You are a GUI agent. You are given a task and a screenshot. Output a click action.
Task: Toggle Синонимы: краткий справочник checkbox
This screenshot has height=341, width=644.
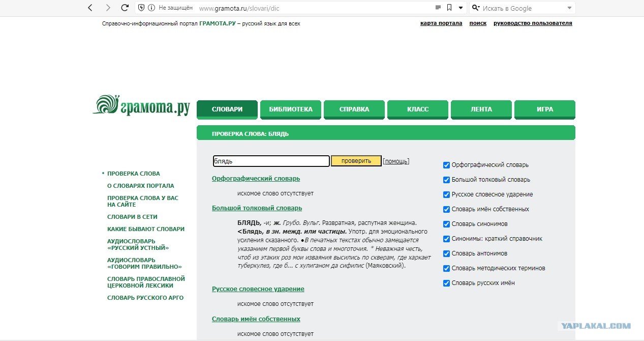click(446, 239)
